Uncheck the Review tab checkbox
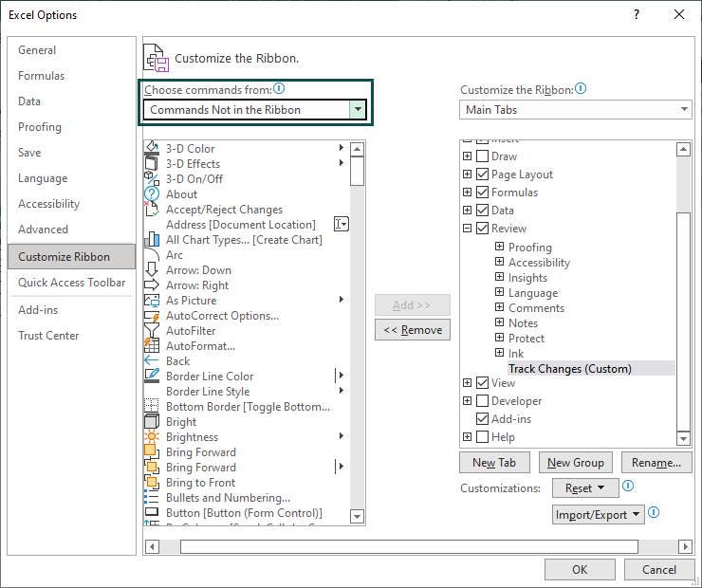This screenshot has height=588, width=702. pos(482,229)
